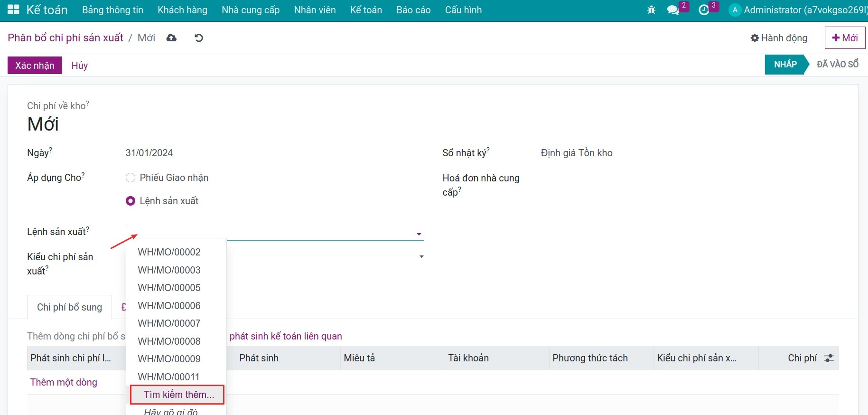Open the Báo cáo menu

tap(413, 10)
